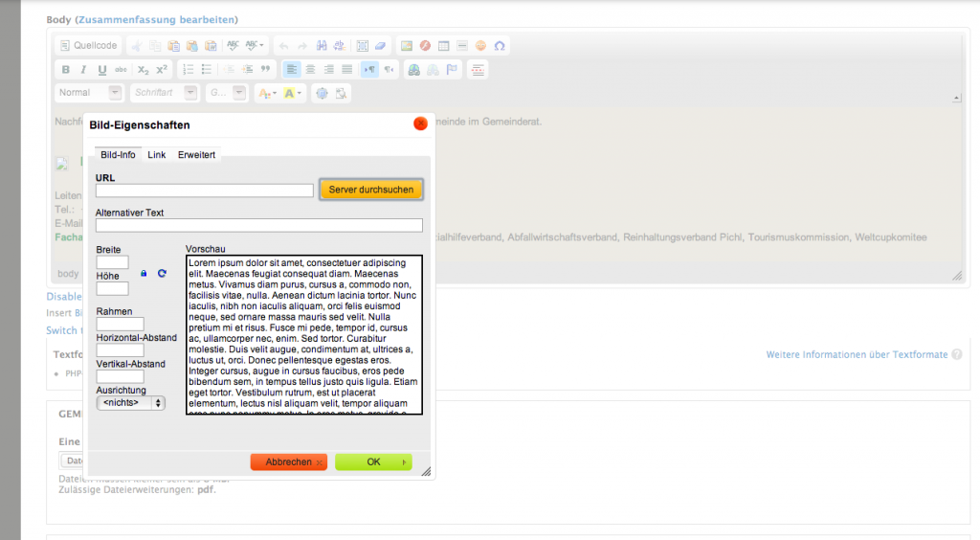Screen dimensions: 980x540
Task: Click the blockquote icon in toolbar
Action: click(266, 69)
